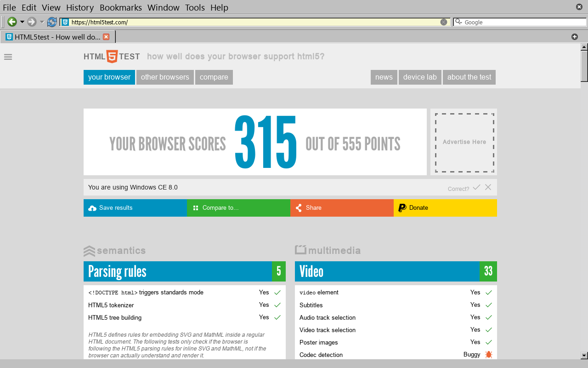Click the HTML5 TEST logo shield
The width and height of the screenshot is (588, 368).
(112, 57)
